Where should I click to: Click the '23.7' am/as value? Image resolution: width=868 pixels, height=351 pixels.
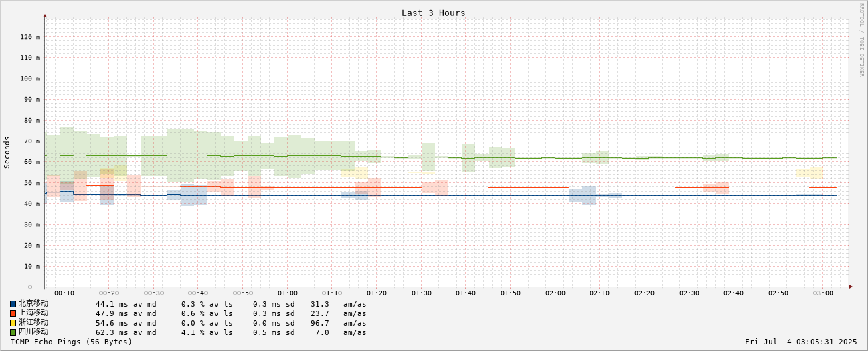[319, 313]
